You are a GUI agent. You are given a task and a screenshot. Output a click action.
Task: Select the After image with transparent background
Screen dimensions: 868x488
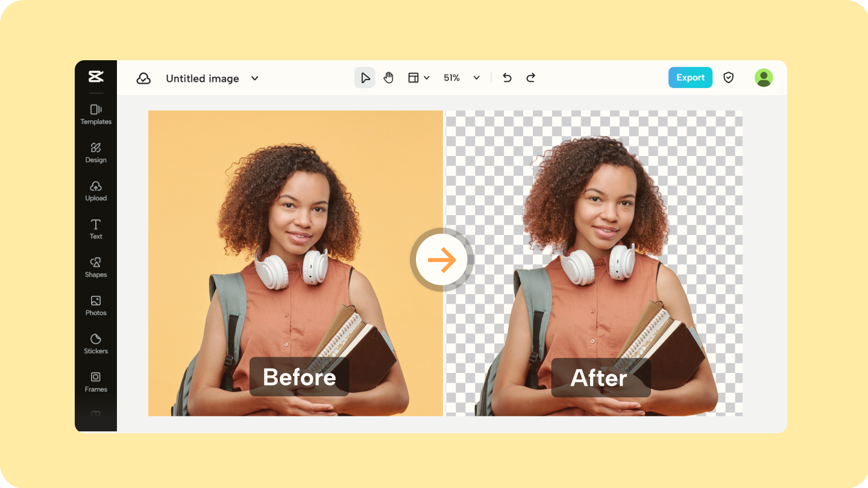point(594,263)
